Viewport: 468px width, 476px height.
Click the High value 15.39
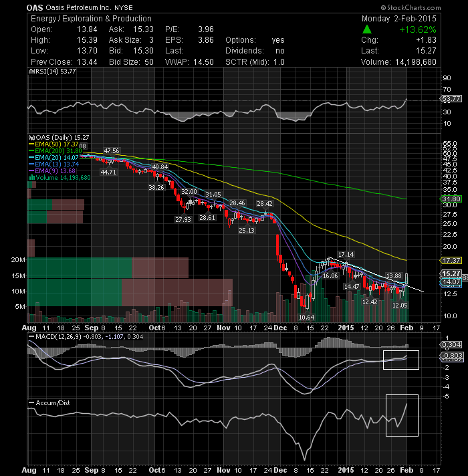(87, 40)
